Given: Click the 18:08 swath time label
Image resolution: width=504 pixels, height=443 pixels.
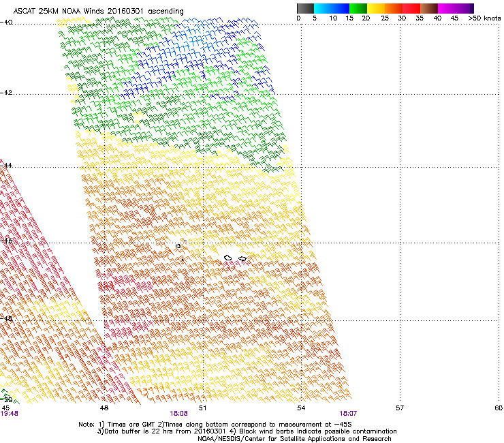Looking at the screenshot, I should pos(178,414).
